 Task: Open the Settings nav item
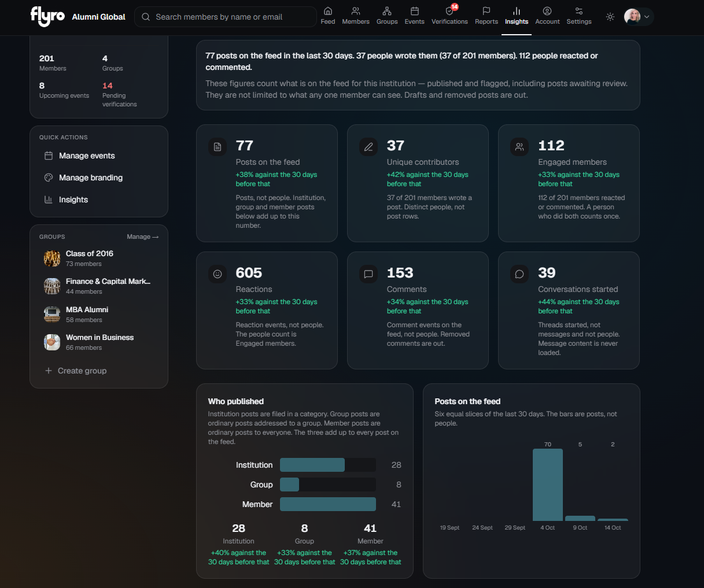click(x=579, y=16)
